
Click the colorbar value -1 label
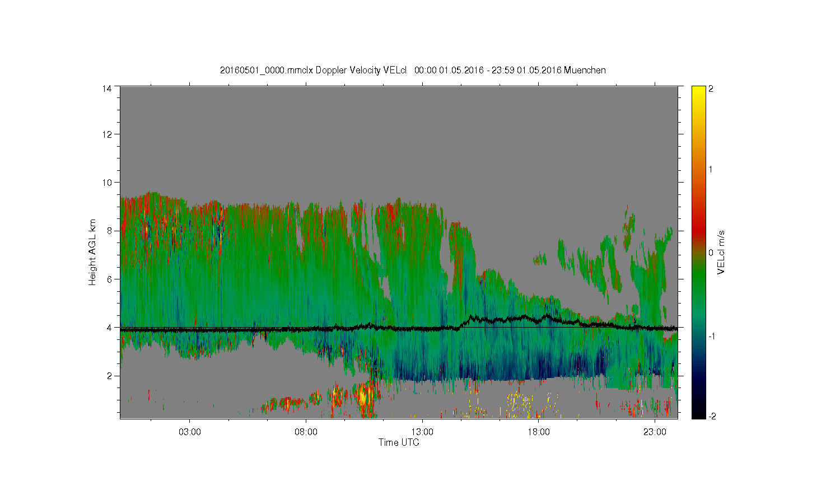[x=712, y=336]
